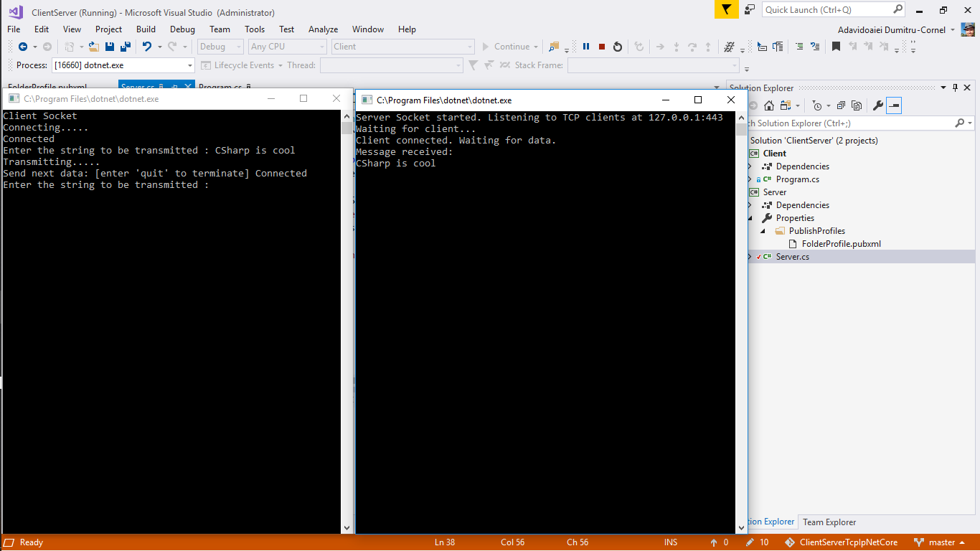
Task: Activate the Collapse All icon in Solution Explorer
Action: [842, 105]
